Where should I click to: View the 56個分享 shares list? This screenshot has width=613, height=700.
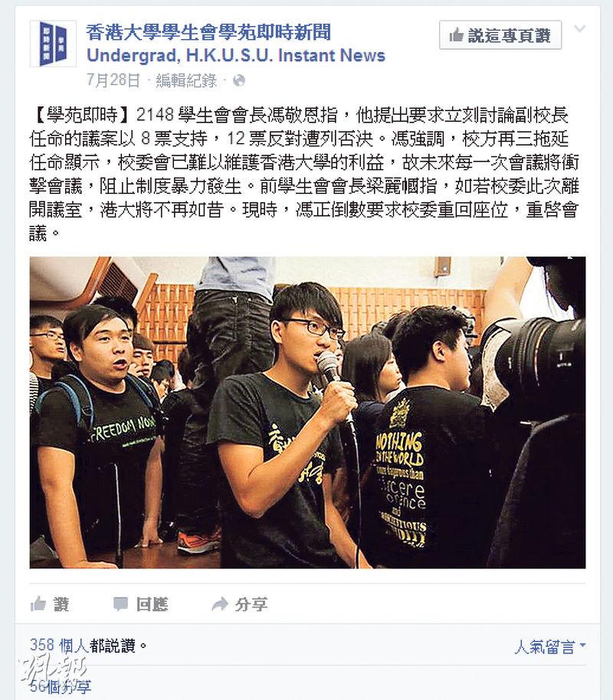[61, 687]
